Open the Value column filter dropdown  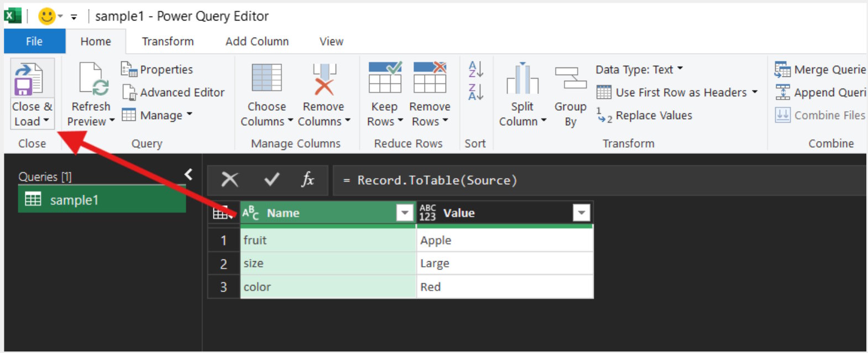[x=582, y=212]
